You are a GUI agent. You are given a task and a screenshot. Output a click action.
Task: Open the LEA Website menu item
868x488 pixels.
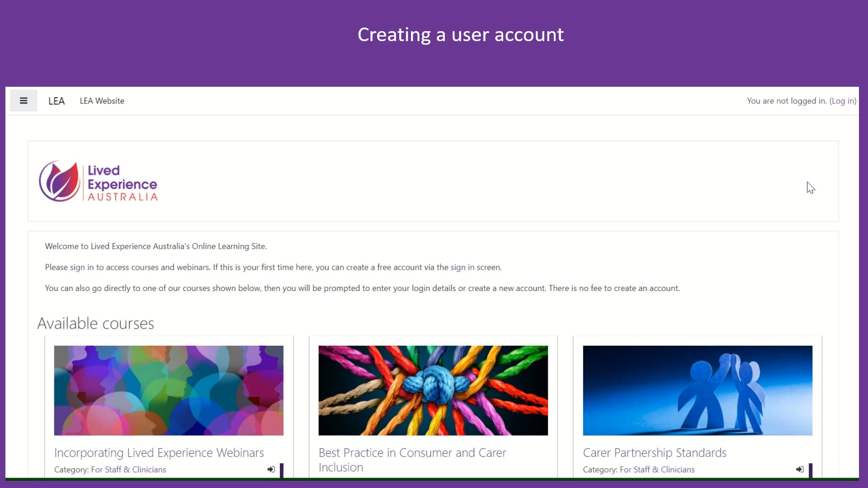[x=102, y=100]
